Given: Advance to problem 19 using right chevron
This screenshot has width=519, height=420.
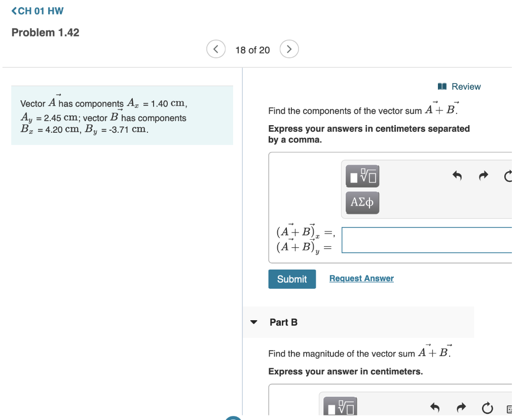Looking at the screenshot, I should 289,49.
